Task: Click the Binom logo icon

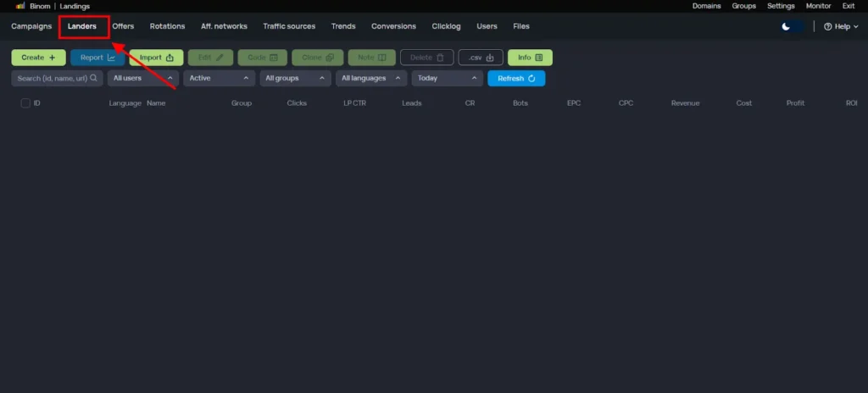Action: [x=20, y=6]
